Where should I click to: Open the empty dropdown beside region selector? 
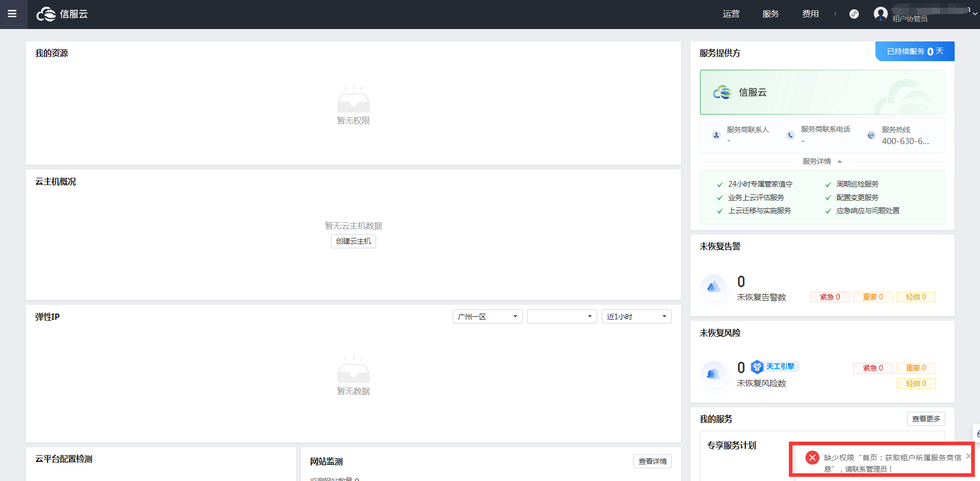pos(561,317)
